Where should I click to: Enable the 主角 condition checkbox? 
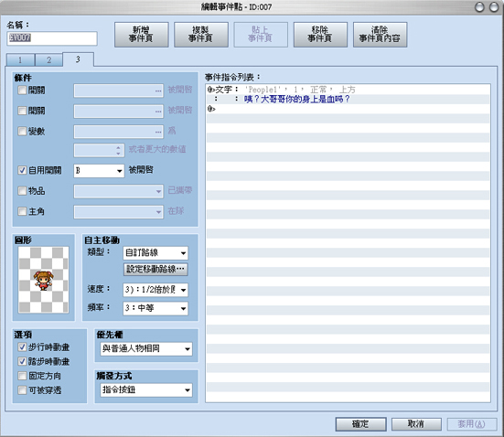click(x=22, y=211)
